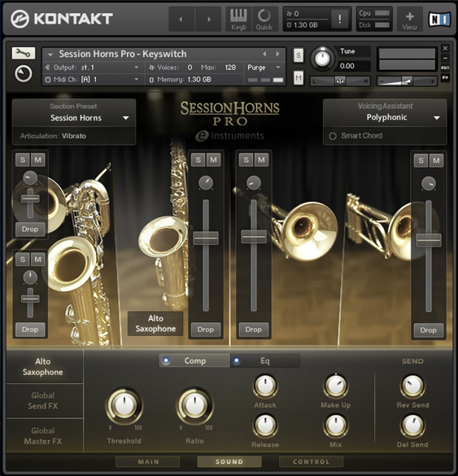Image resolution: width=458 pixels, height=476 pixels.
Task: Click the far-right channel volume fader
Action: (x=429, y=240)
